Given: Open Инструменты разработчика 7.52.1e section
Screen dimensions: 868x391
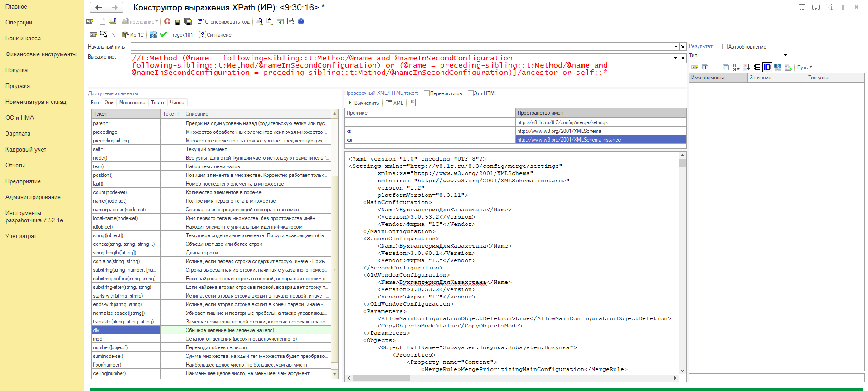Looking at the screenshot, I should (34, 216).
